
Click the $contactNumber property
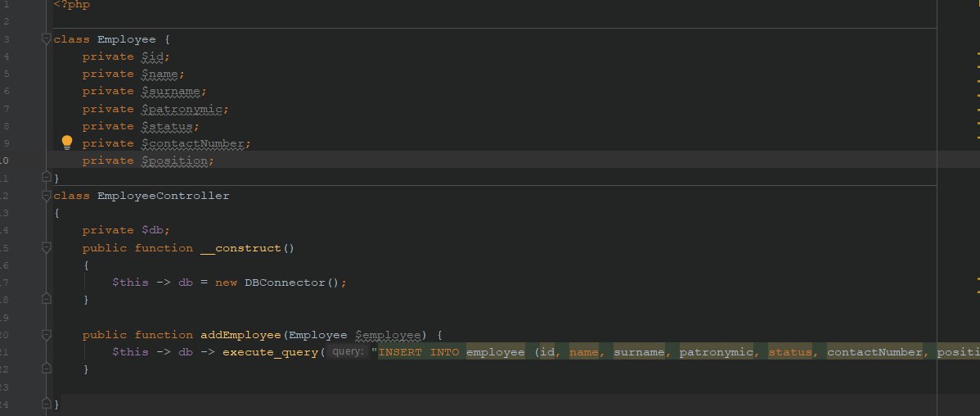tap(193, 143)
